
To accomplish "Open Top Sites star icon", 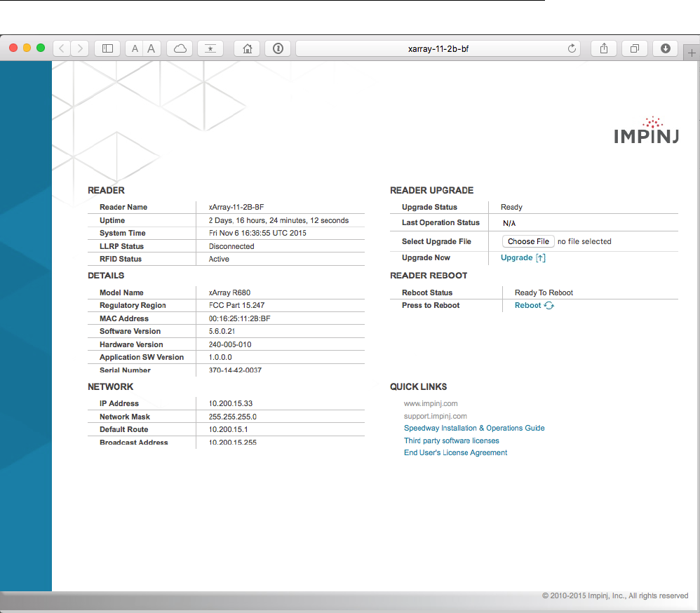I will [x=210, y=48].
